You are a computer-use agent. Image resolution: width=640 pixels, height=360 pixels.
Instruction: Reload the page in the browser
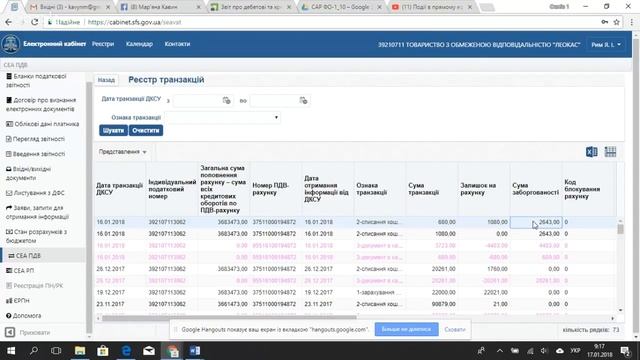pos(35,22)
